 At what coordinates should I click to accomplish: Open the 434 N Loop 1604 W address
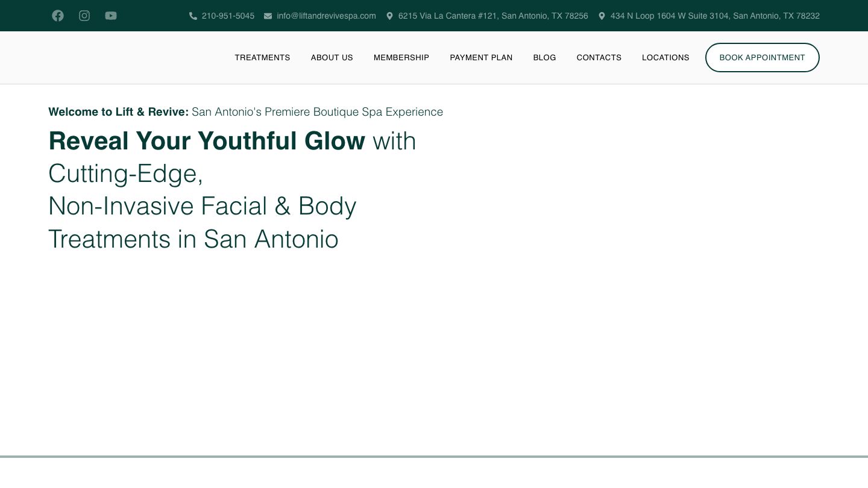click(x=715, y=16)
